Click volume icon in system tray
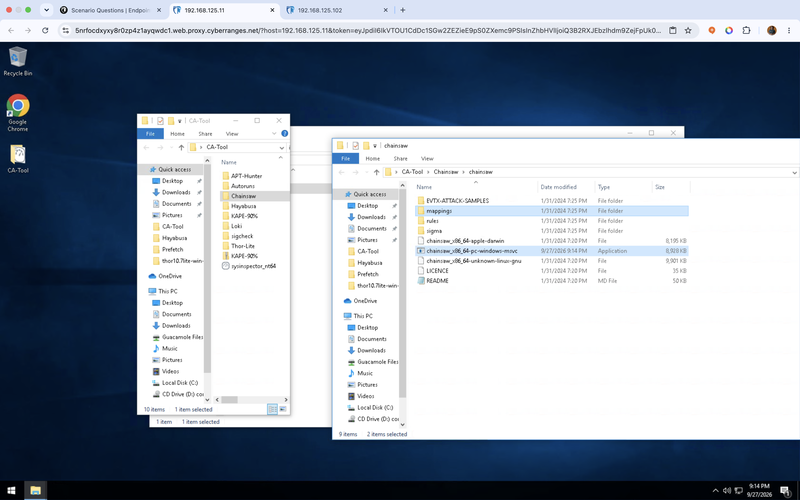 point(727,491)
